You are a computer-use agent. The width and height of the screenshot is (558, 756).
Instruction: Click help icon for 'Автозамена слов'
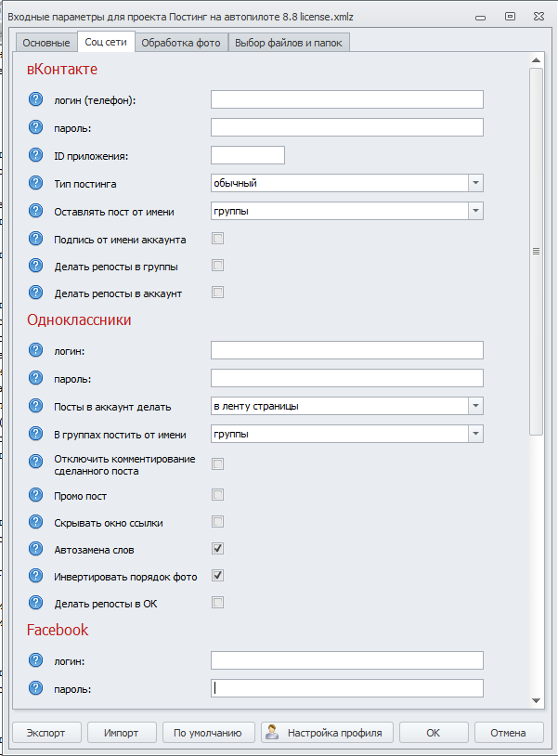tap(36, 549)
